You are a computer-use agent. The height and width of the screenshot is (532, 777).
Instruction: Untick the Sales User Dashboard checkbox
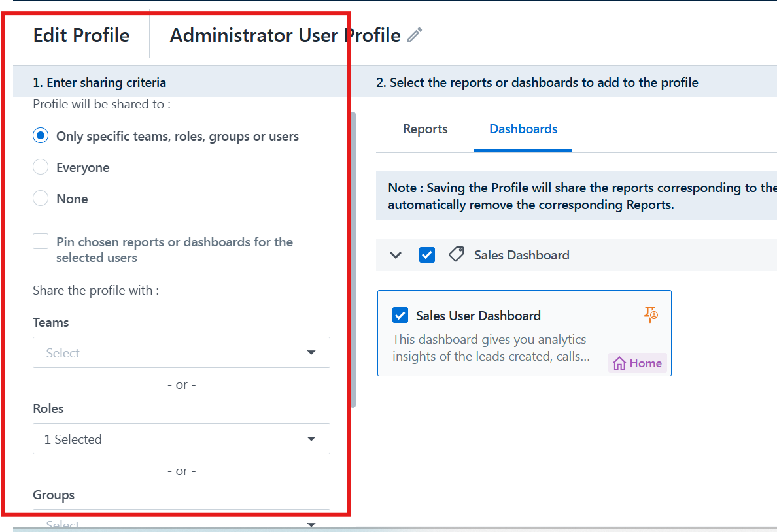(400, 316)
